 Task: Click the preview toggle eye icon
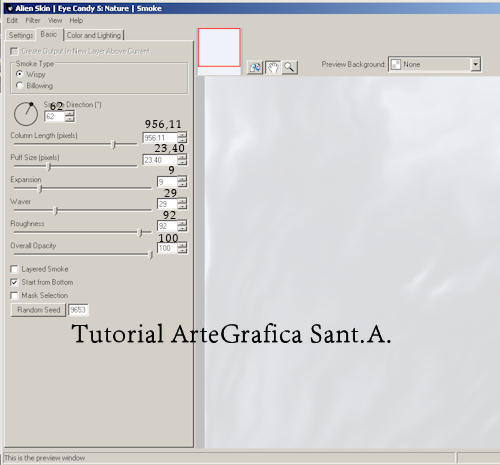point(255,68)
